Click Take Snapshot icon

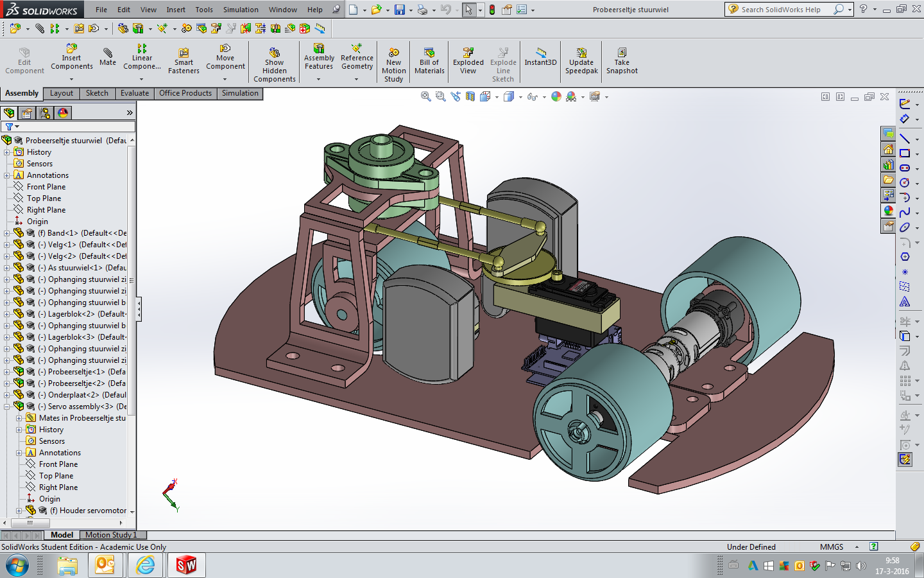point(622,61)
